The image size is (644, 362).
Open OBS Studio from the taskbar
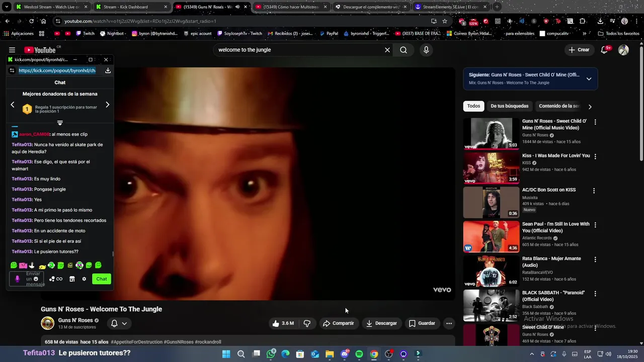(x=388, y=354)
